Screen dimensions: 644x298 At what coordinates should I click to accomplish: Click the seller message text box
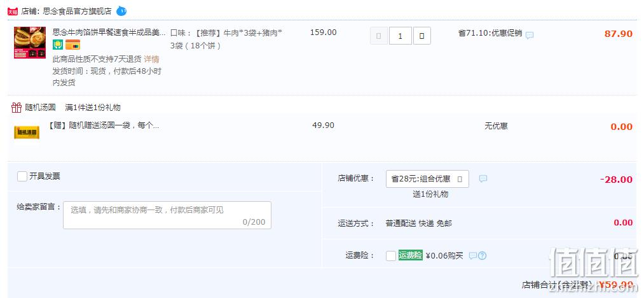pyautogui.click(x=167, y=215)
